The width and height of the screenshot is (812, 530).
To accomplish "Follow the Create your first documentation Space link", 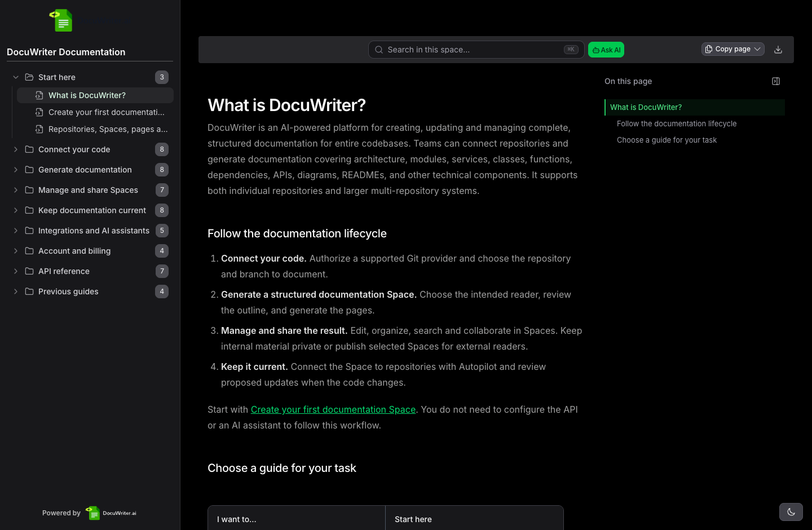I will [x=333, y=409].
